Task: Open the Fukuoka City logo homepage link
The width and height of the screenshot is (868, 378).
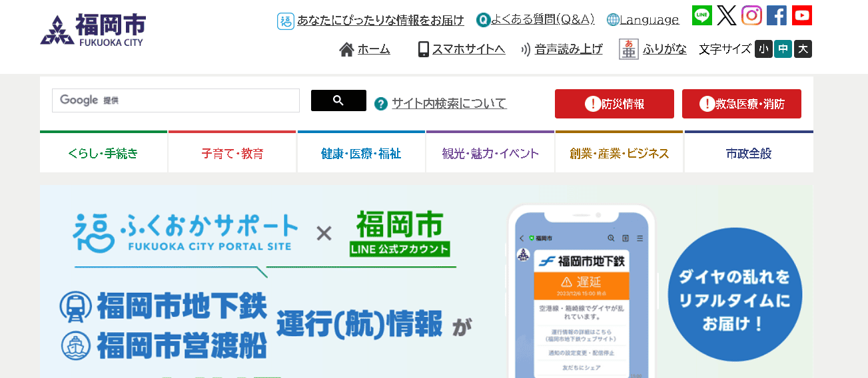Action: tap(93, 30)
